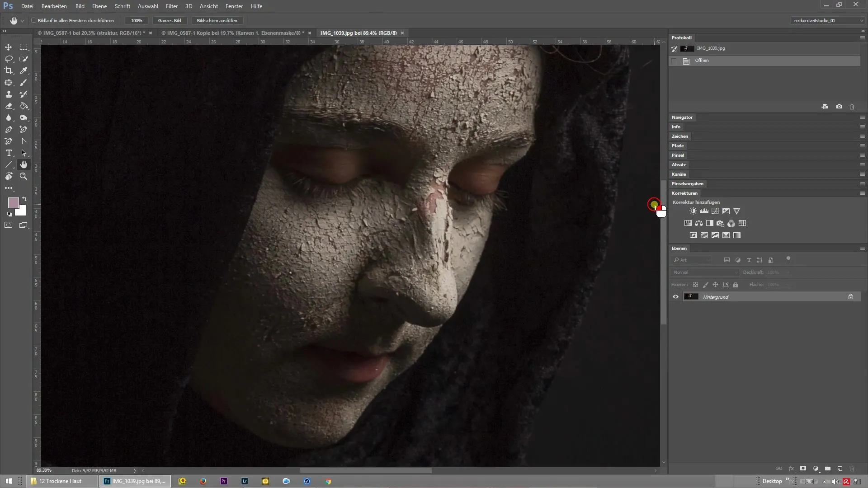Open the Hand tool preset picker
868x488 pixels.
coord(22,21)
